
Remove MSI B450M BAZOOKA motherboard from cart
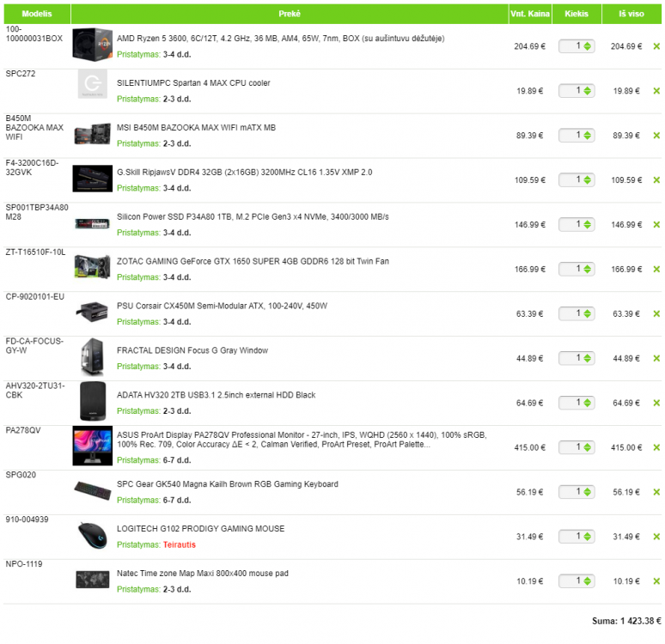click(x=656, y=136)
